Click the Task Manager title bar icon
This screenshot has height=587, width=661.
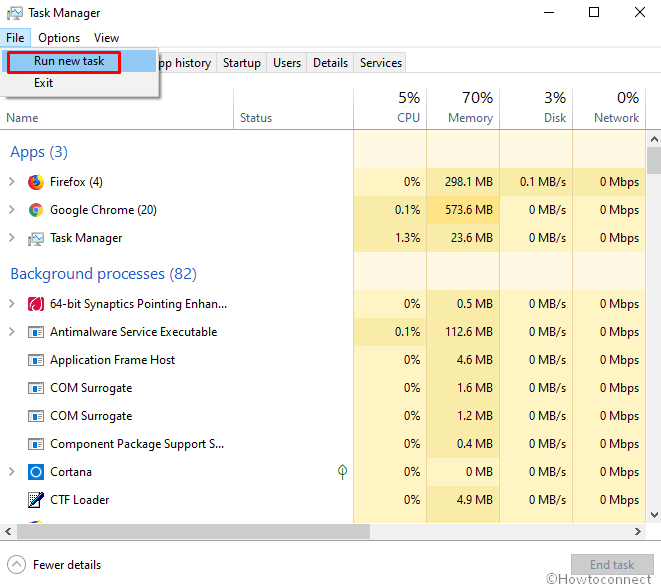tap(15, 13)
